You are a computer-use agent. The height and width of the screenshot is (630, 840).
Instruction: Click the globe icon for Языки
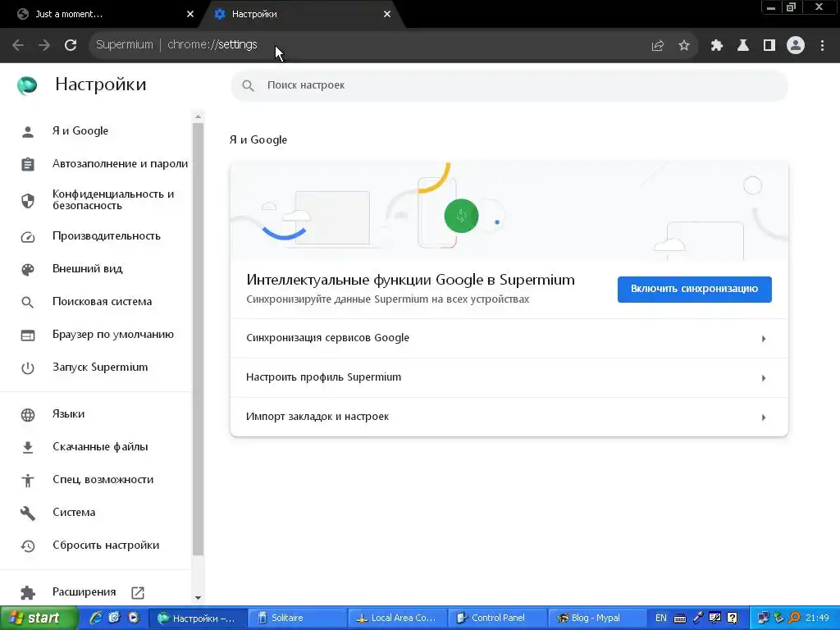(x=28, y=414)
